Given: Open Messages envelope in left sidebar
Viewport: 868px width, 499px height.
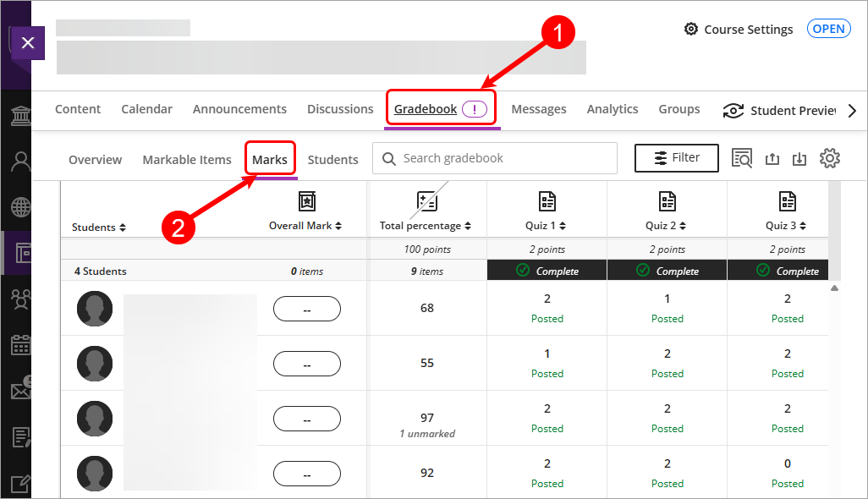Looking at the screenshot, I should [20, 391].
